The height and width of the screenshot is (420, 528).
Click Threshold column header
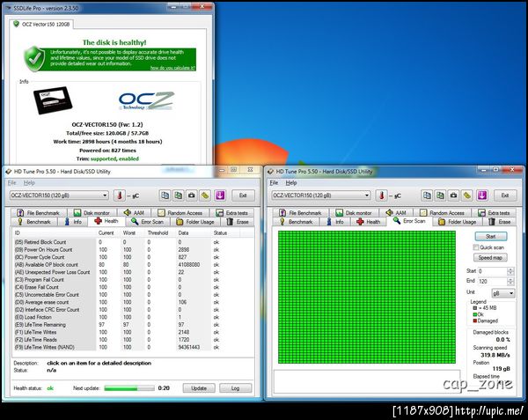point(158,232)
